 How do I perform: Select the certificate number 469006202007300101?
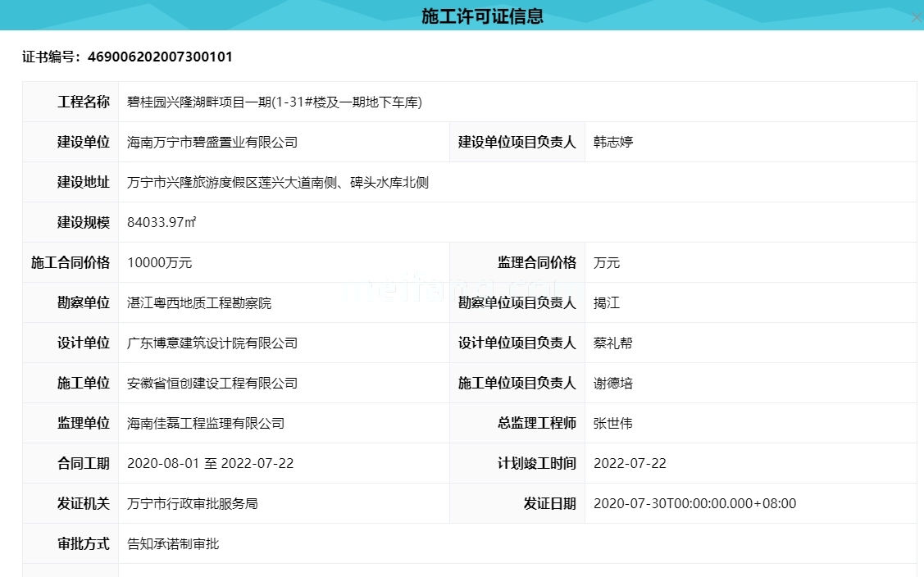tap(158, 57)
